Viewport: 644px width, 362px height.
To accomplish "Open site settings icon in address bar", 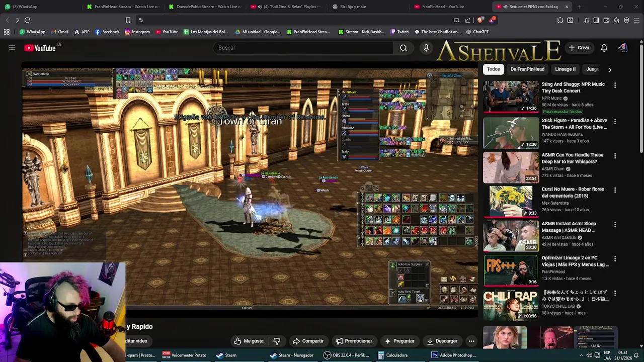I will point(141,20).
